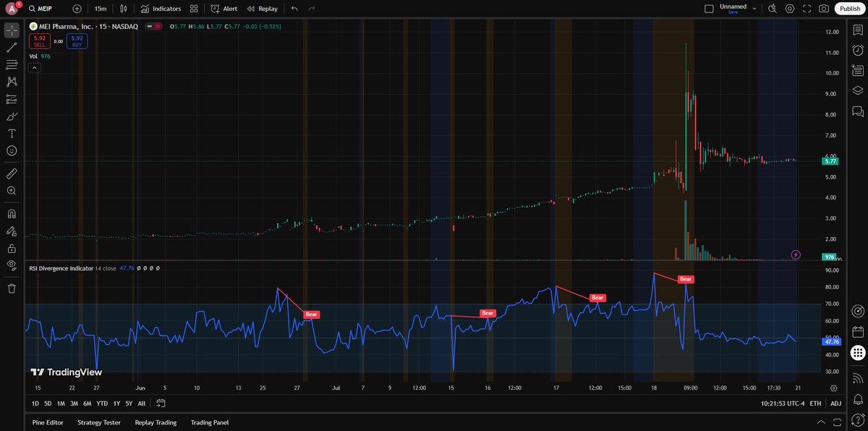Set the chart range to All
The image size is (868, 431).
click(x=141, y=403)
